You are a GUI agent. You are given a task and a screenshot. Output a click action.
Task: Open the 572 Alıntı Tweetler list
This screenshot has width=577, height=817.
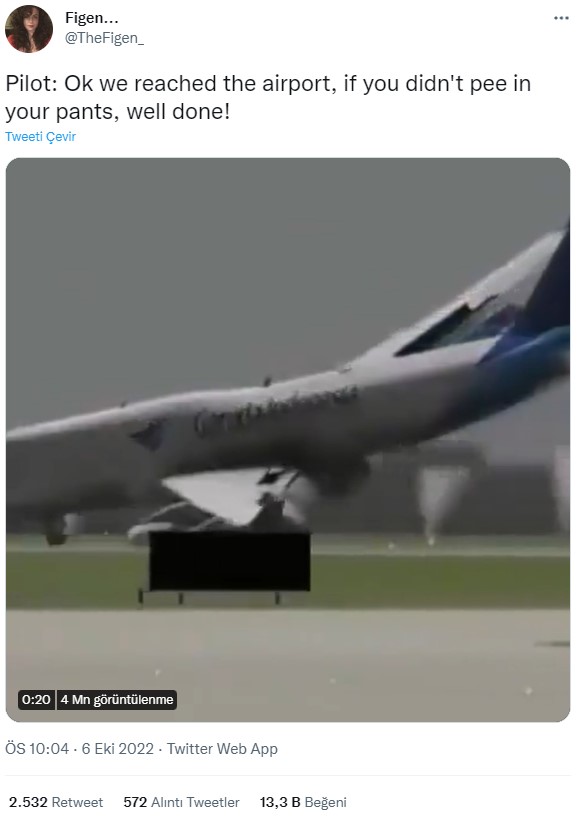tap(181, 802)
